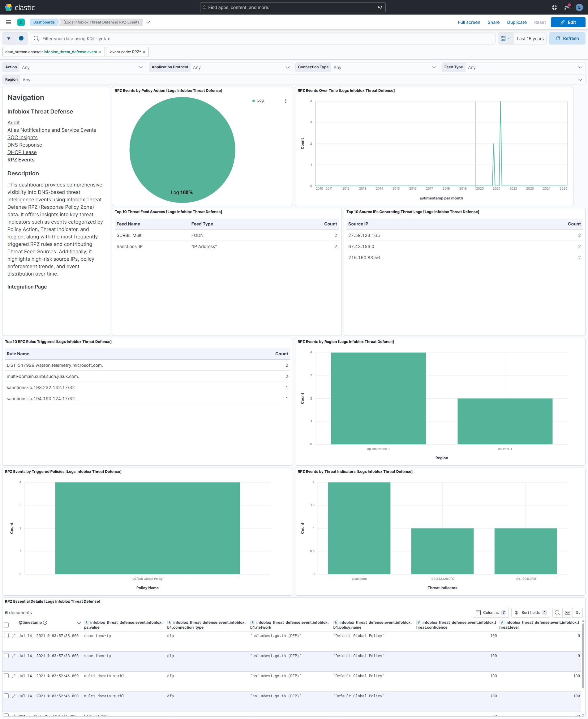Click rule multi-domain.surbl.such.jusuk.com.
The width and height of the screenshot is (588, 719).
click(43, 376)
